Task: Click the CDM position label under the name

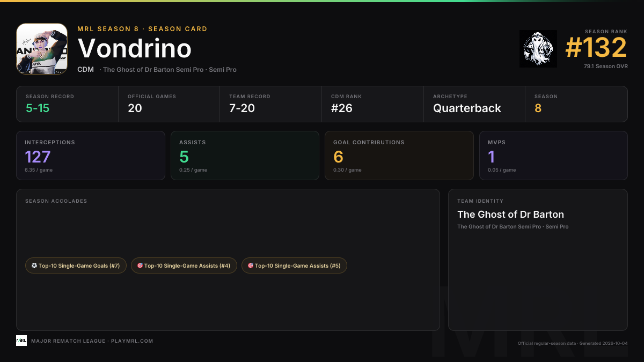Action: point(86,70)
